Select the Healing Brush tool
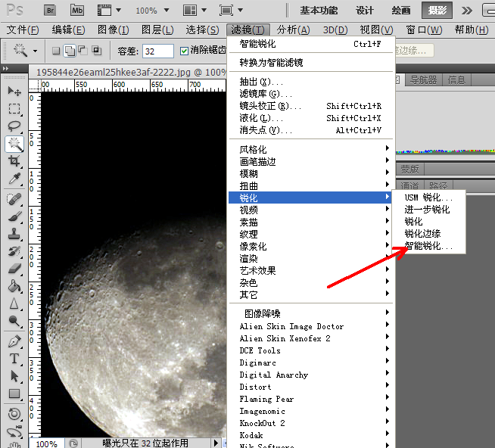This screenshot has width=495, height=448. tap(14, 199)
